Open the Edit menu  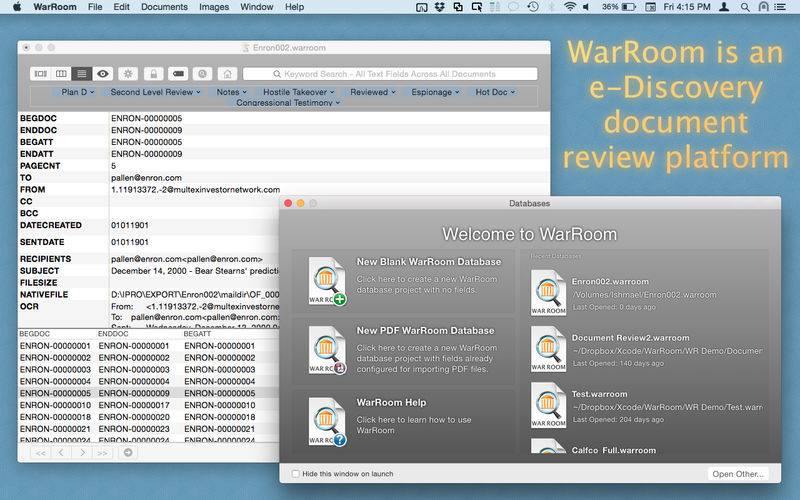(x=121, y=7)
